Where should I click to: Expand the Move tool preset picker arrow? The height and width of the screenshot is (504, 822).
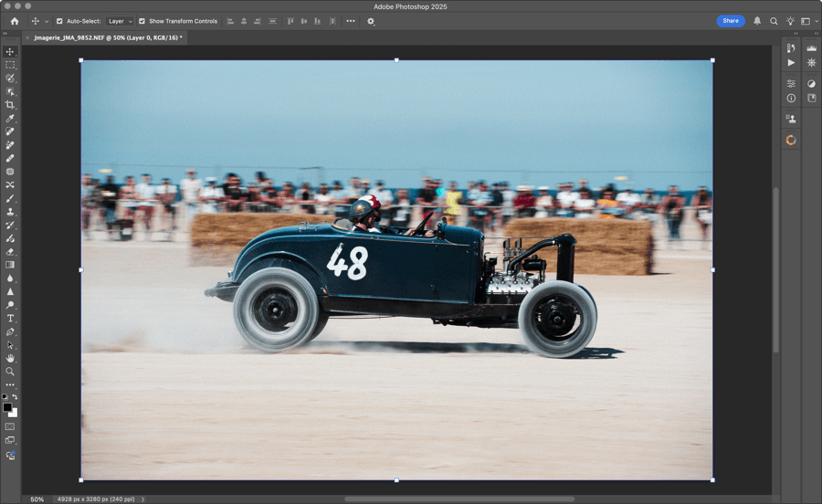[47, 21]
